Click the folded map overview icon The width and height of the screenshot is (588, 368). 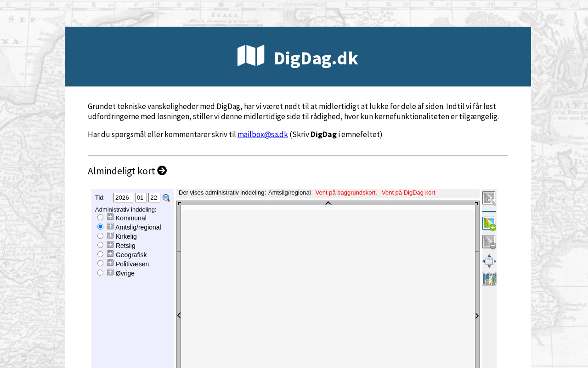tap(489, 279)
